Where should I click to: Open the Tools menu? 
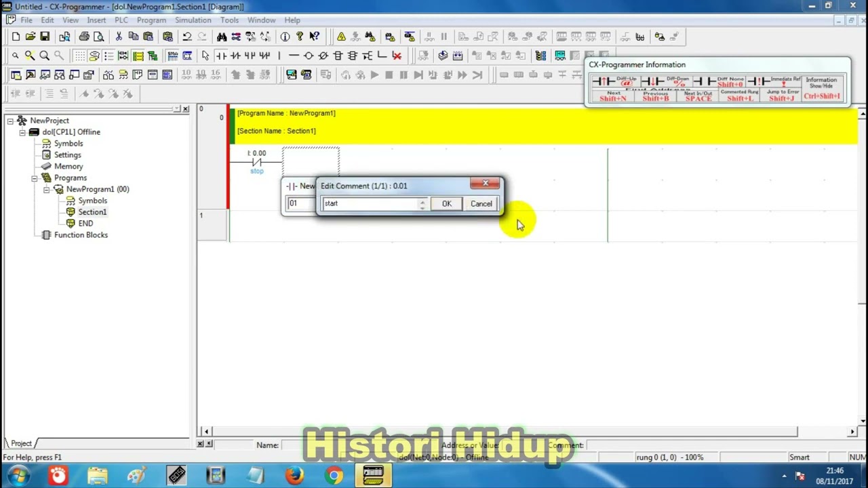click(229, 20)
